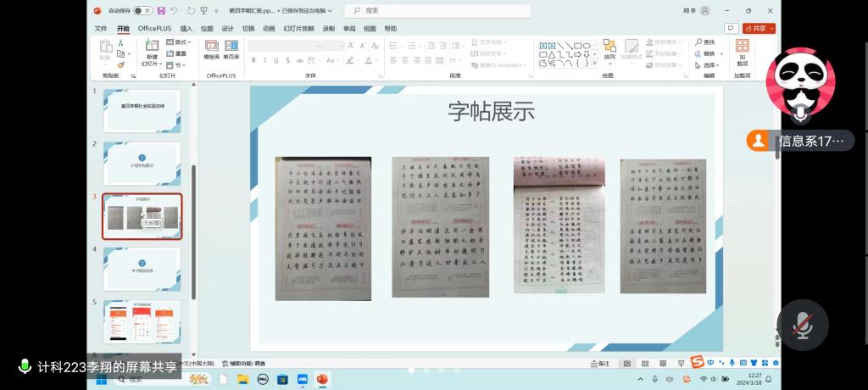Image resolution: width=868 pixels, height=390 pixels.
Task: Click the 查找 find button
Action: coord(704,42)
